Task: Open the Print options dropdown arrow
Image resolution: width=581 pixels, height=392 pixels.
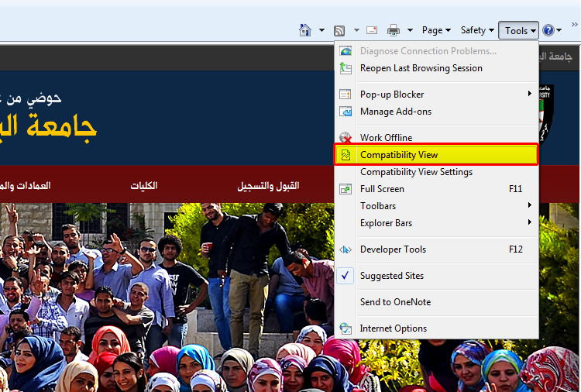Action: 410,30
